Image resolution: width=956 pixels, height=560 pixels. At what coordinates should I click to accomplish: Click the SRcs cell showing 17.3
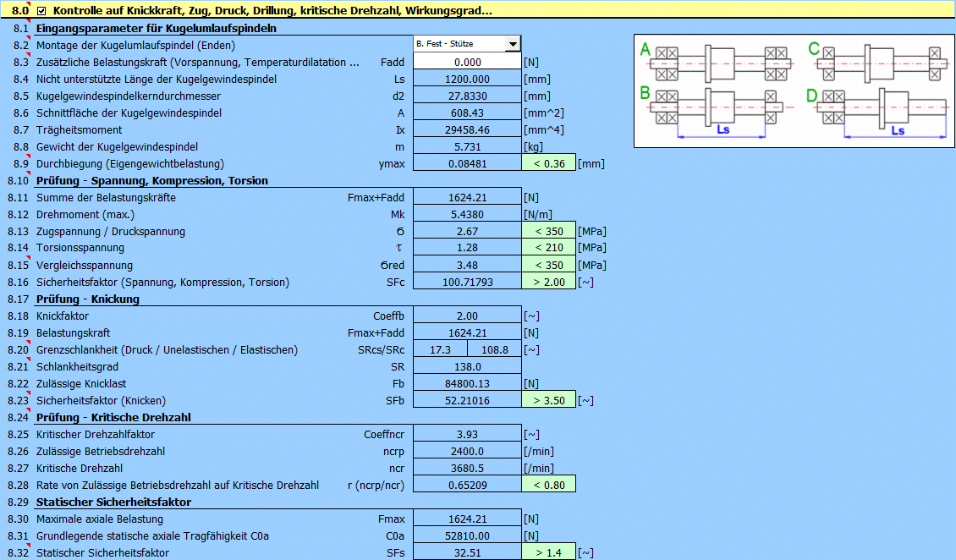coord(440,349)
